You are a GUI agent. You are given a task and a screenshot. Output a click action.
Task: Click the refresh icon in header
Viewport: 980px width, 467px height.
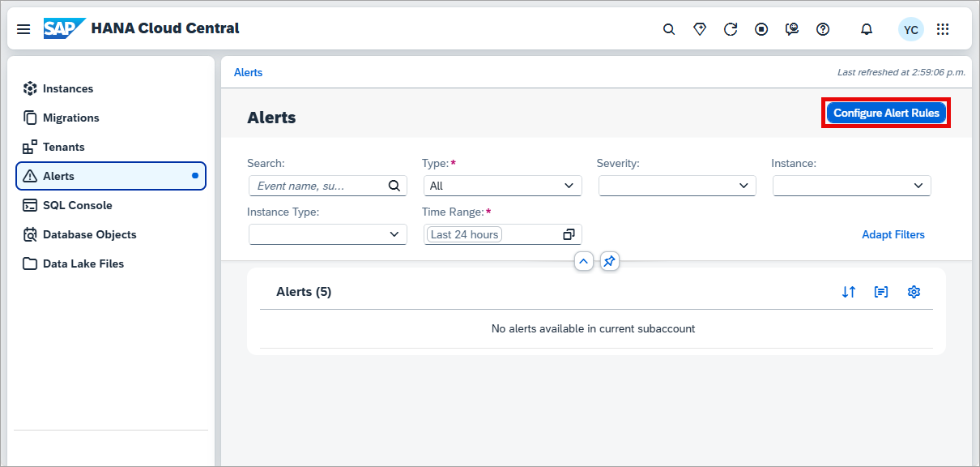click(x=731, y=29)
